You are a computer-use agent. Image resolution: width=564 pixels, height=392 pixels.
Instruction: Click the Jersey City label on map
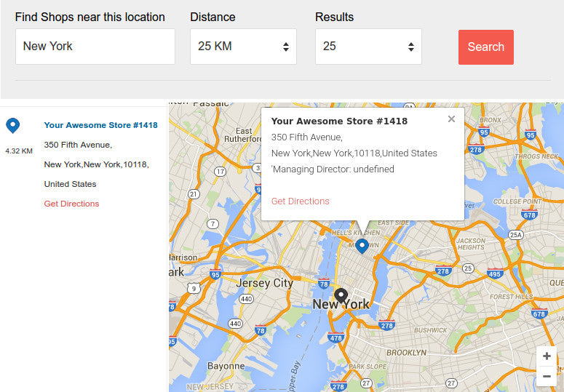click(x=263, y=283)
